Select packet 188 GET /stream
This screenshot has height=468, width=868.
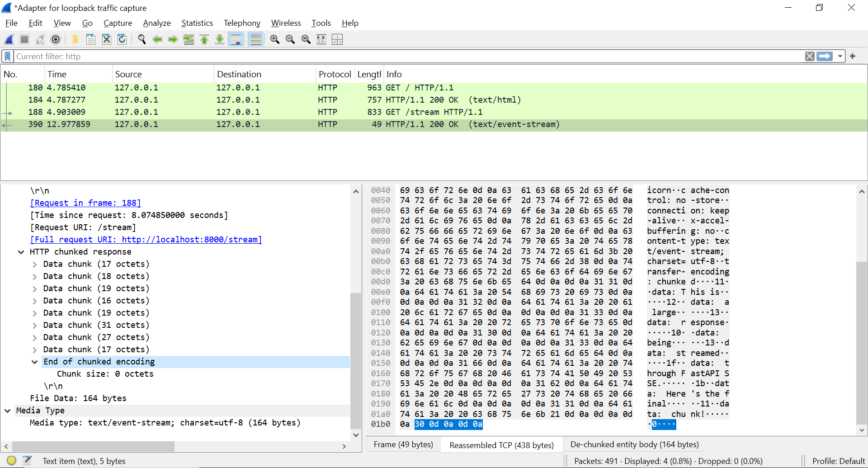click(434, 112)
